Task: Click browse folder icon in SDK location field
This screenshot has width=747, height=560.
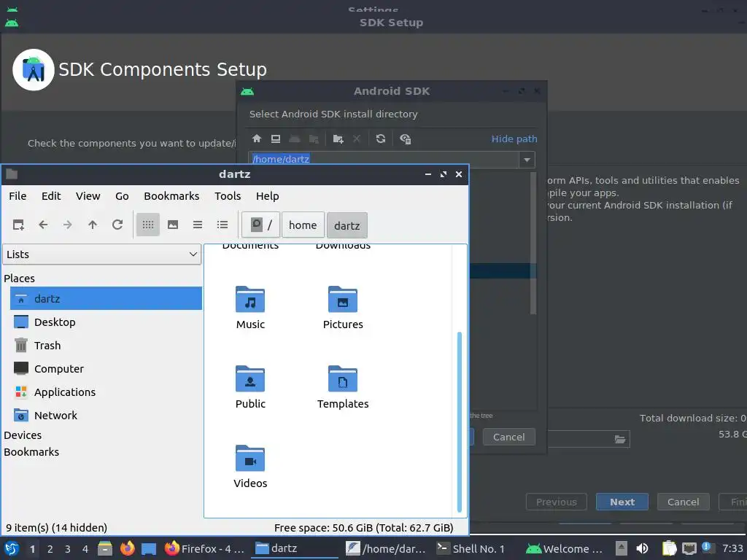Action: click(x=620, y=439)
